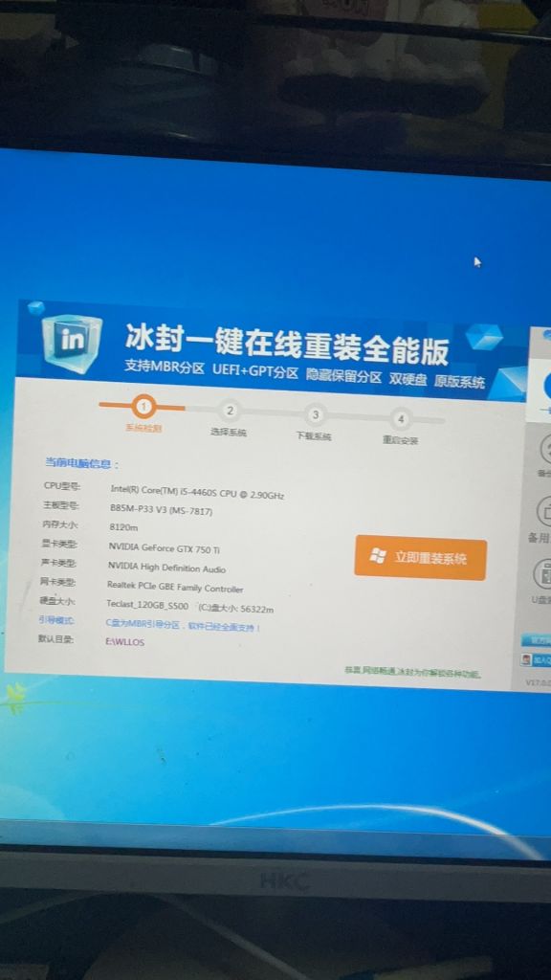551x980 pixels.
Task: Click the blue button above QQ link
Action: 536,640
